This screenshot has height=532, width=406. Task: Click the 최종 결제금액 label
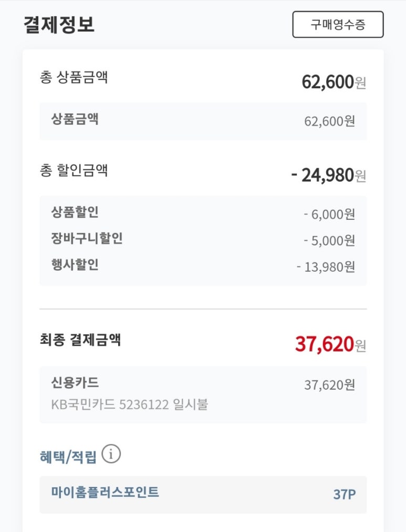[x=80, y=340]
